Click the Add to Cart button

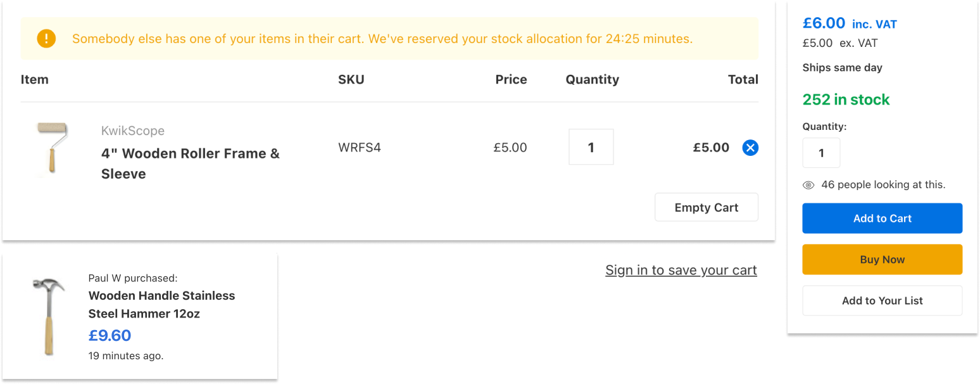click(x=883, y=218)
